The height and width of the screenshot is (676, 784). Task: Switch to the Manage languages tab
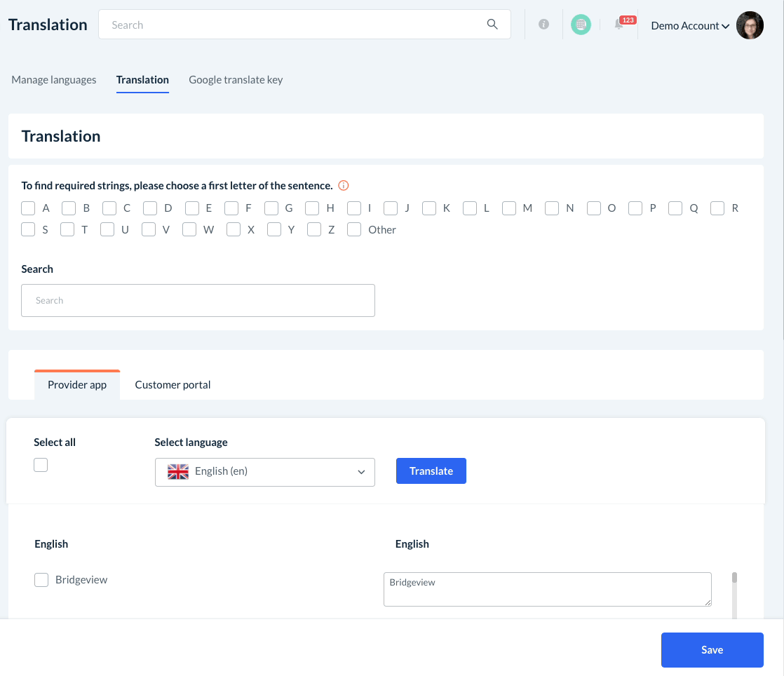point(54,80)
